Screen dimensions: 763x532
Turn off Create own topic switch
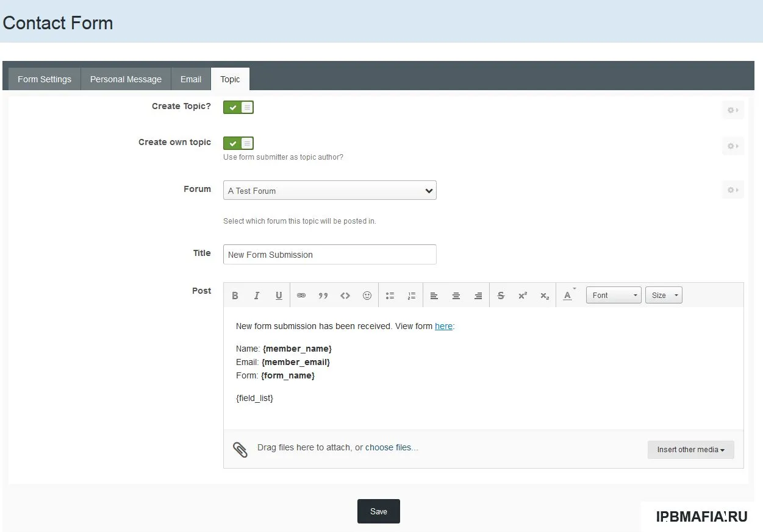click(238, 143)
